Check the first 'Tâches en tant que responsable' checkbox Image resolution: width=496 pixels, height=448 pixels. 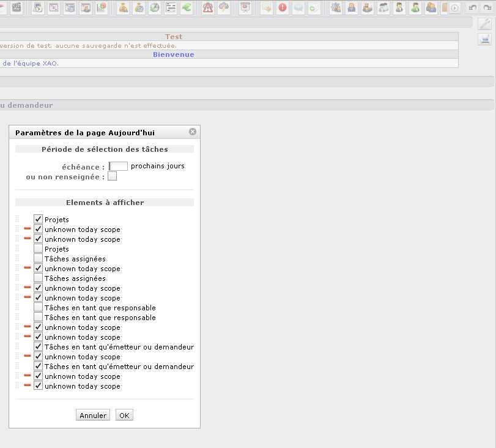pyautogui.click(x=39, y=308)
